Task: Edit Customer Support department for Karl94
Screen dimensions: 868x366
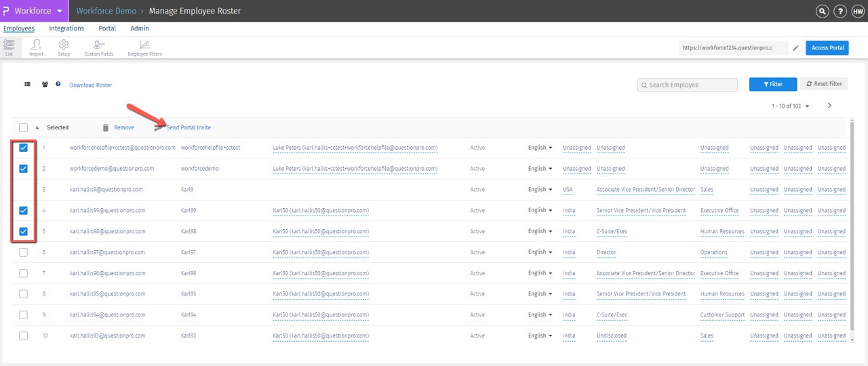Action: (722, 315)
